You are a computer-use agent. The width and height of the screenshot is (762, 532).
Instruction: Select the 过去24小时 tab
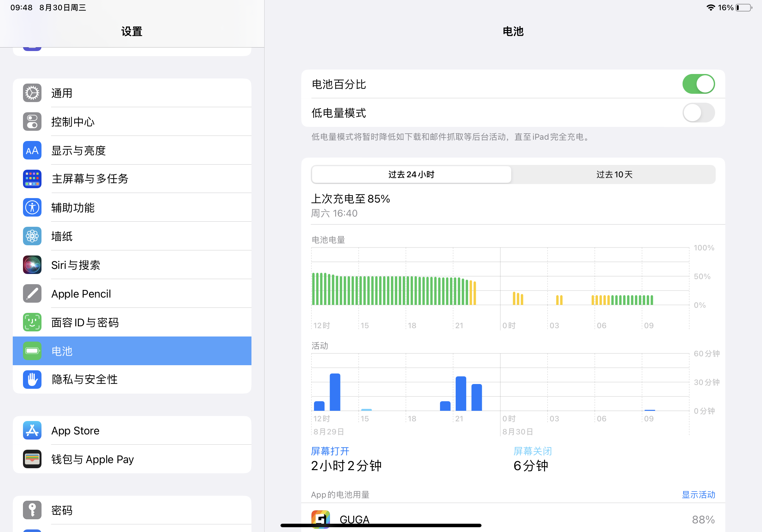(x=411, y=174)
